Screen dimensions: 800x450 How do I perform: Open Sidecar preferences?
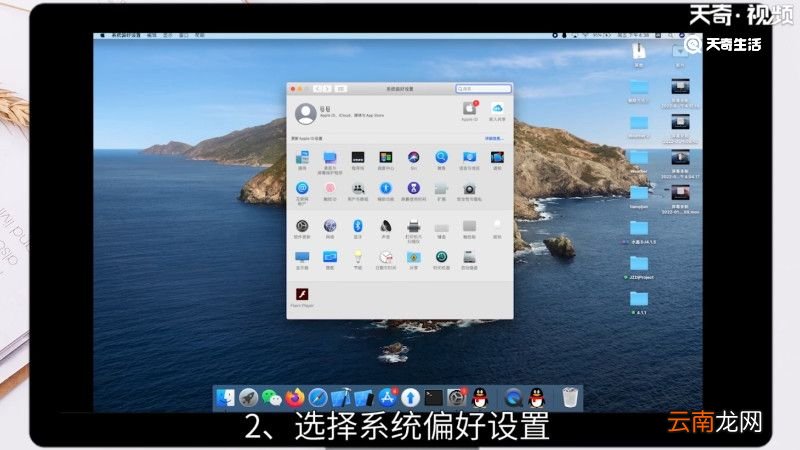point(330,257)
